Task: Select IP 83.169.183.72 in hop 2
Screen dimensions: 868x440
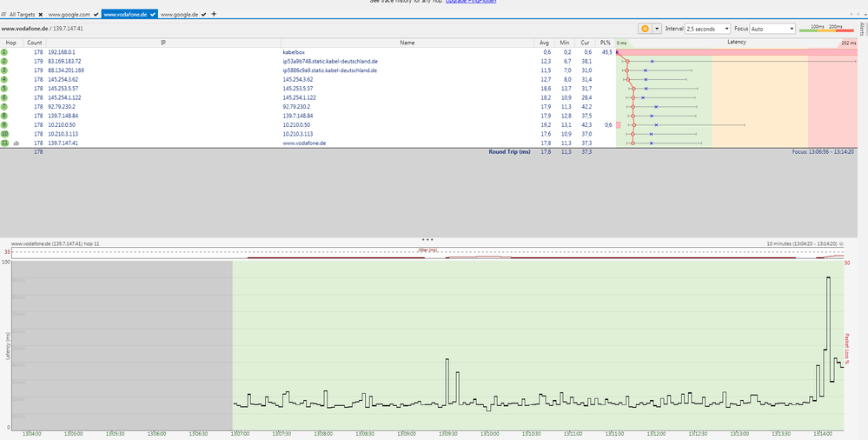Action: coord(64,61)
